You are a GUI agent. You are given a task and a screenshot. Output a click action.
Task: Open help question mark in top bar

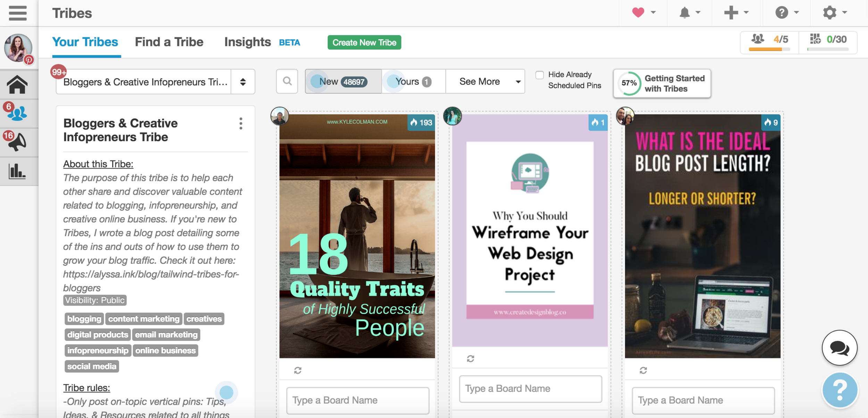[782, 13]
